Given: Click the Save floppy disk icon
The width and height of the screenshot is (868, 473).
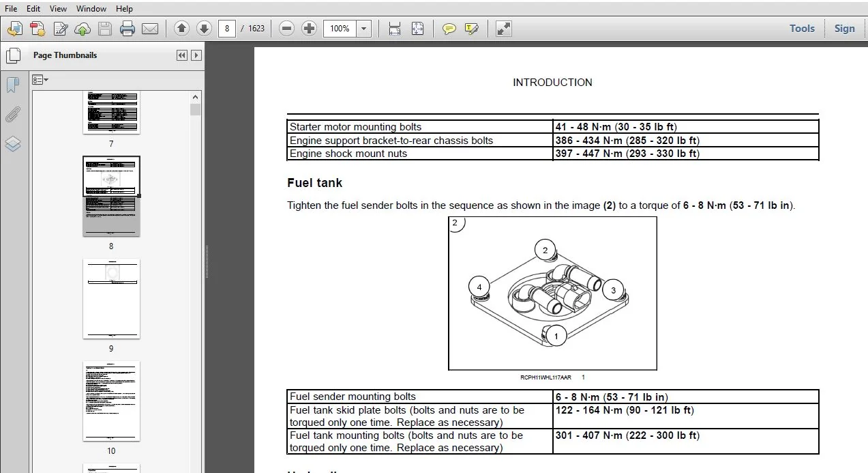Looking at the screenshot, I should point(104,29).
